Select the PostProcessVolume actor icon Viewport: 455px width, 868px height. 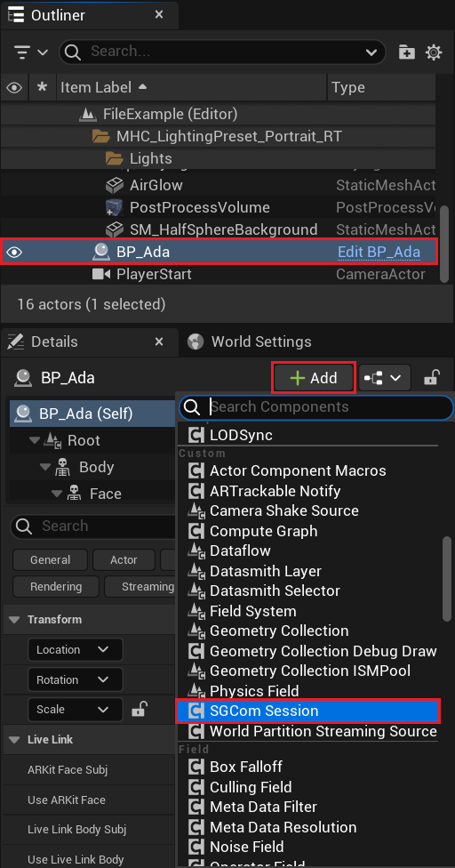114,207
